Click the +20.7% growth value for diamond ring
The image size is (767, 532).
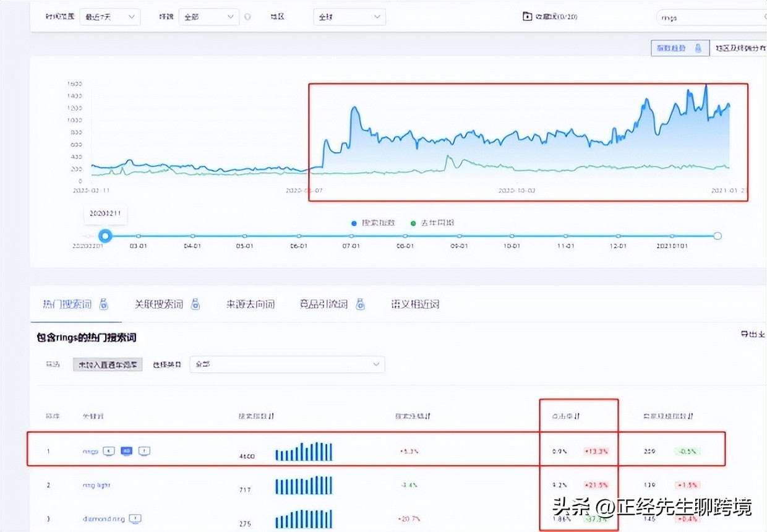[408, 518]
